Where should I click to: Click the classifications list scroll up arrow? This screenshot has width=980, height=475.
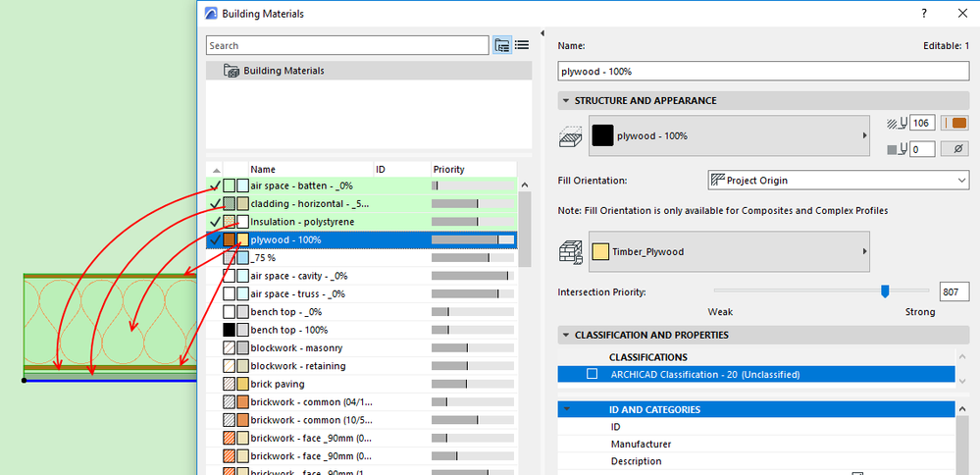coord(962,355)
